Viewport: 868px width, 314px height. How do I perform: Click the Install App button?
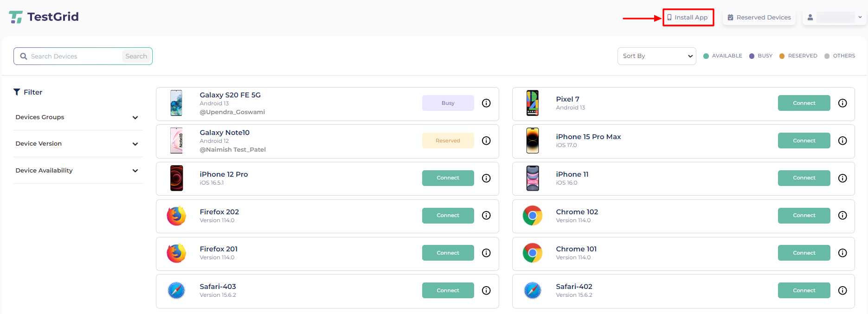(688, 17)
